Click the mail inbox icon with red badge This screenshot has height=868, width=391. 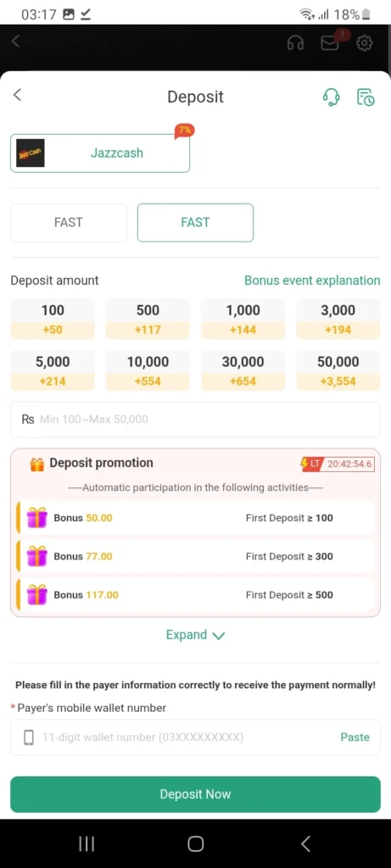coord(330,42)
